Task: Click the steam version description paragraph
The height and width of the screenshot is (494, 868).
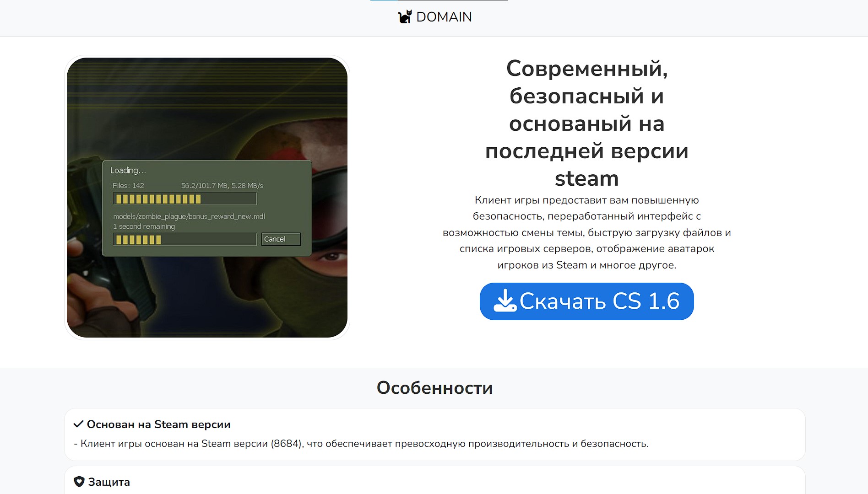Action: [586, 232]
